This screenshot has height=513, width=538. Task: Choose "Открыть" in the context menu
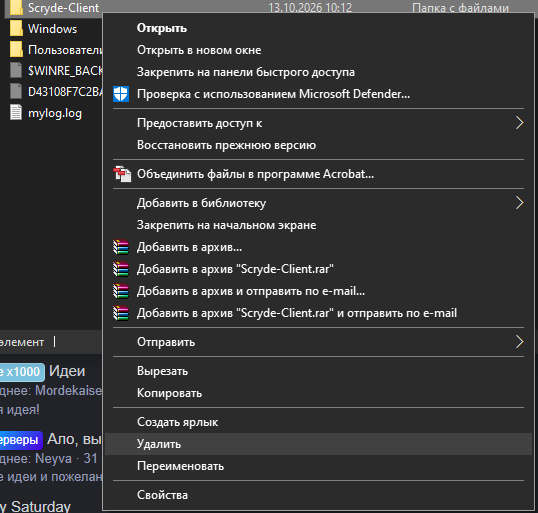(x=318, y=28)
